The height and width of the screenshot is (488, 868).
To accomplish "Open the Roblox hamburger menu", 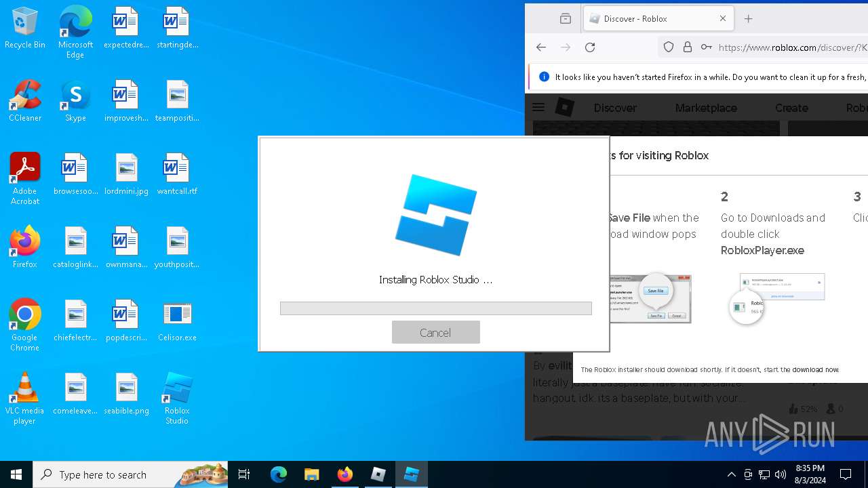I will 538,107.
